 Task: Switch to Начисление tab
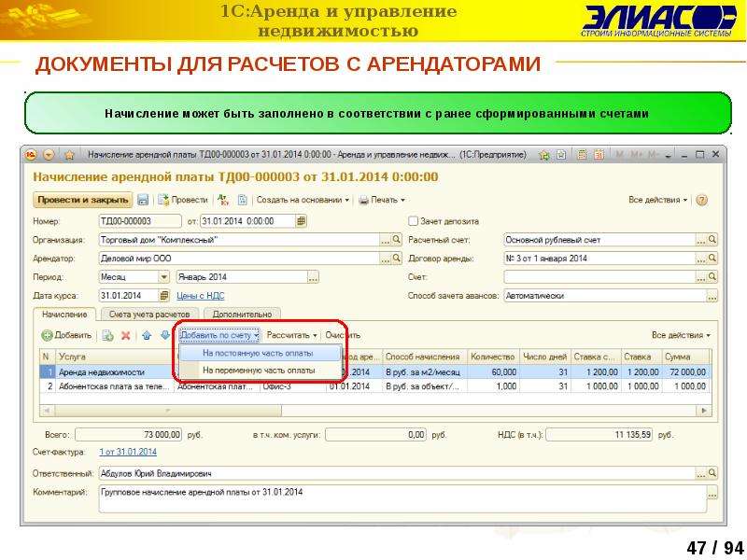tap(64, 315)
